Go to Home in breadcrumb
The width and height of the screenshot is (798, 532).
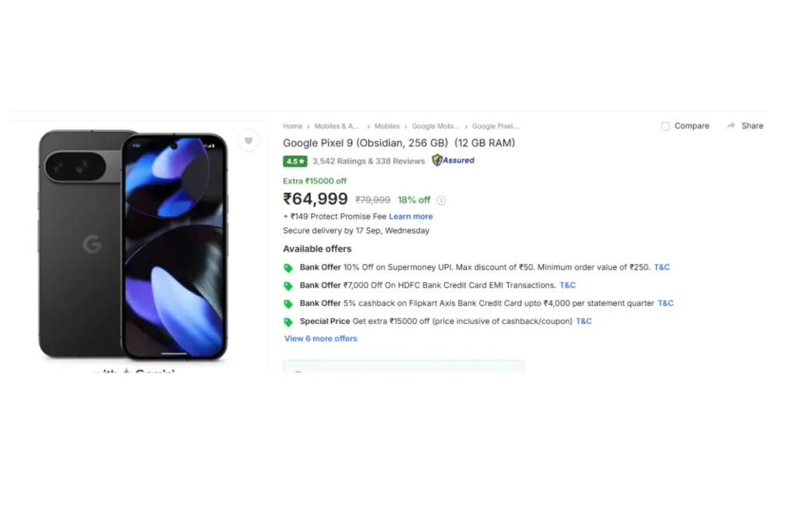293,126
